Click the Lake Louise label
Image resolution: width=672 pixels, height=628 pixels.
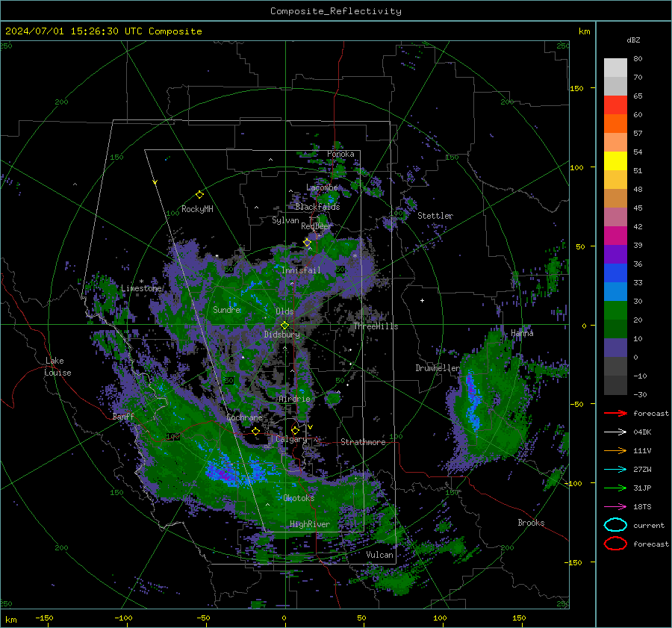58,367
